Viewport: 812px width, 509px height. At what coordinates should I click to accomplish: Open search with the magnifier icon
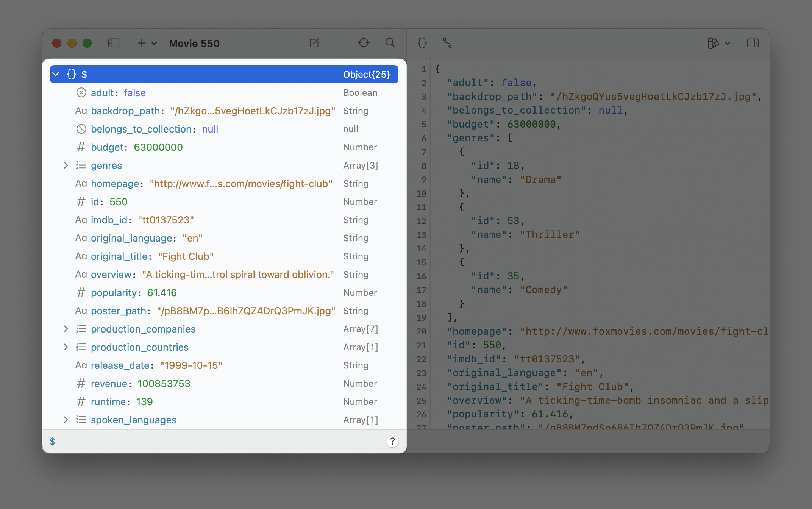[x=390, y=43]
